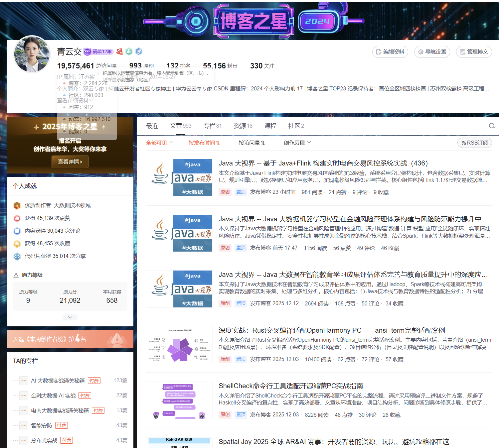Click the star icon next to 48,455 次收藏
Viewport: 499px width, 448px height.
(17, 243)
